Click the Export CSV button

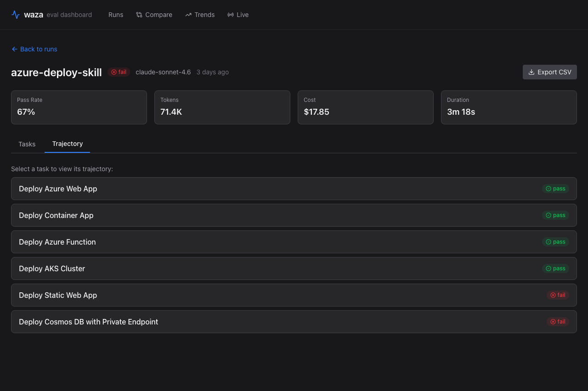[549, 72]
